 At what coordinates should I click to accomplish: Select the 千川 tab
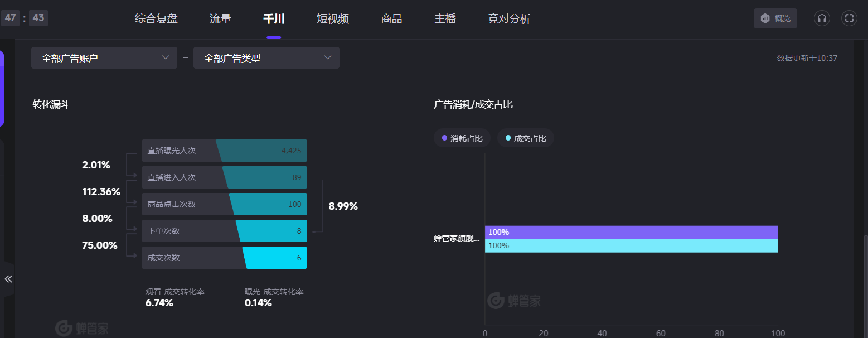point(274,18)
